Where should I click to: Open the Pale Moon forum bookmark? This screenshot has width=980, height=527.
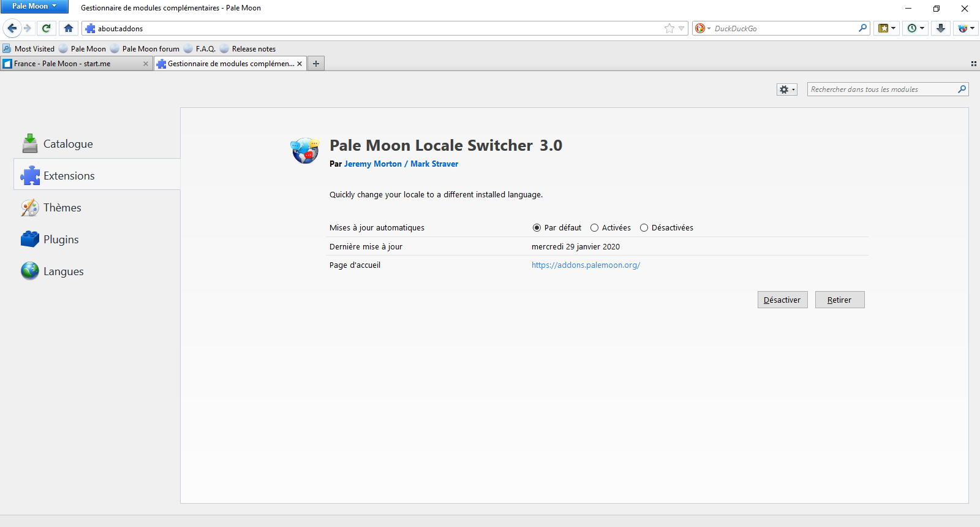click(x=145, y=48)
